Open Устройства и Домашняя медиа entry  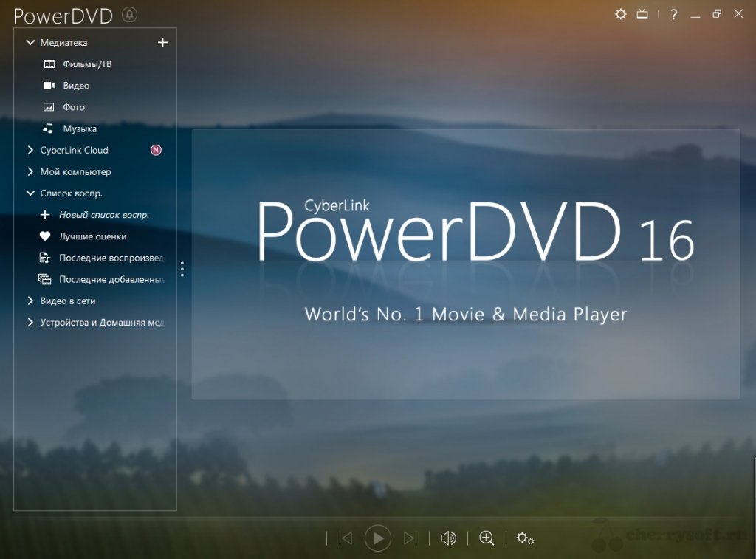[x=30, y=322]
